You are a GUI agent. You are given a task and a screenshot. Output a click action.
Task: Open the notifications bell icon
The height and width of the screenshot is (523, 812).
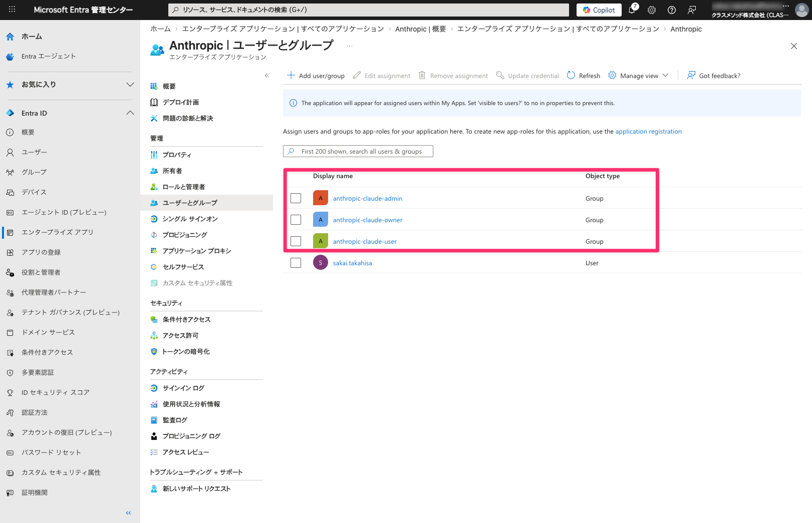(632, 10)
